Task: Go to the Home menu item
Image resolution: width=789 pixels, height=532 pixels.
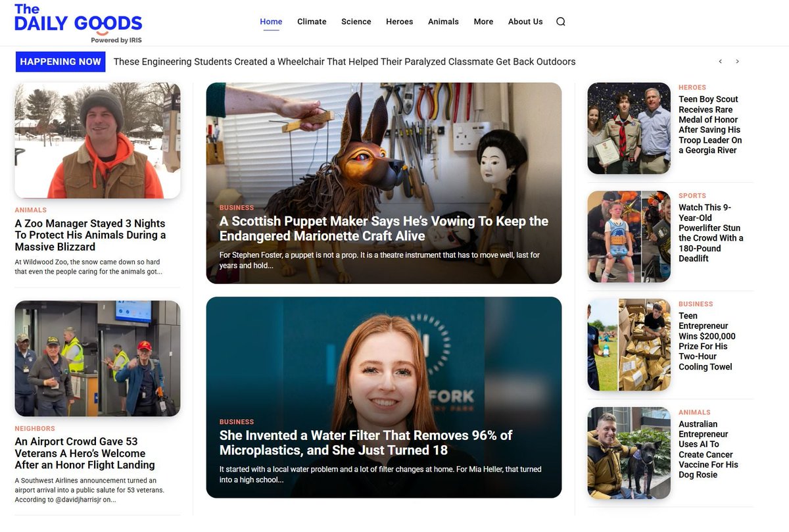Action: click(271, 22)
